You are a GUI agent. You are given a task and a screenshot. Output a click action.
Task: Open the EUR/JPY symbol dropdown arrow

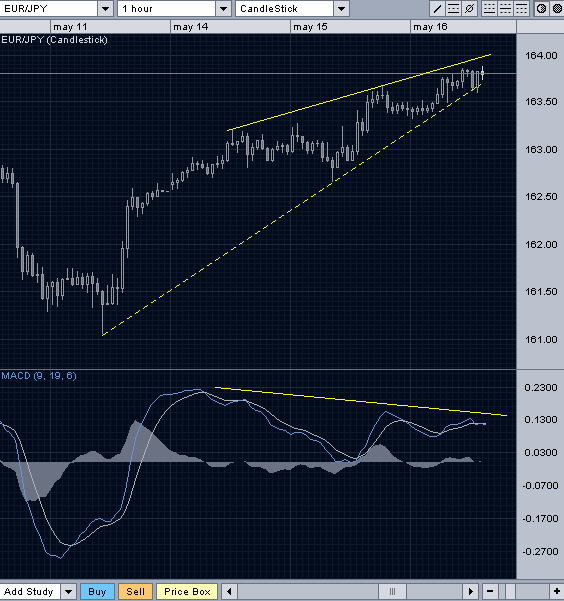click(105, 8)
